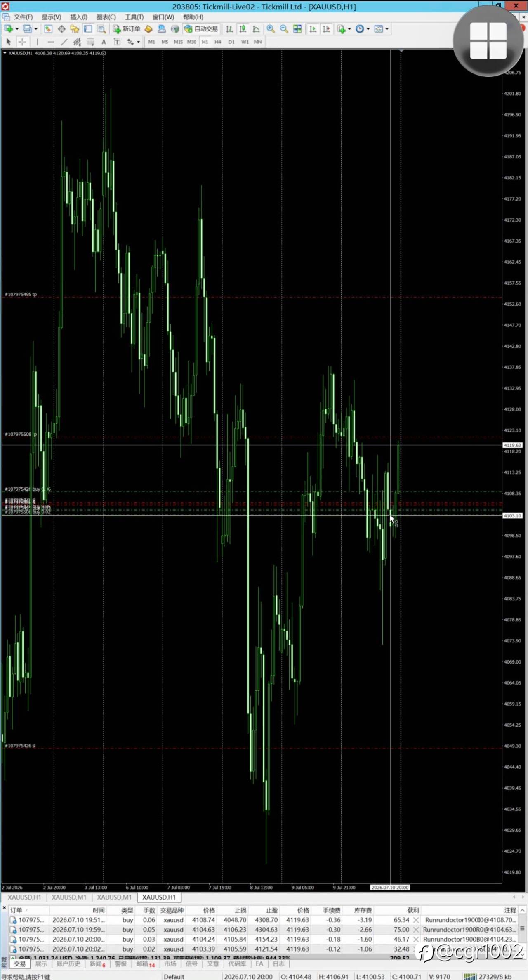Select the first XAUUSD,H1 chart tab

tap(24, 897)
